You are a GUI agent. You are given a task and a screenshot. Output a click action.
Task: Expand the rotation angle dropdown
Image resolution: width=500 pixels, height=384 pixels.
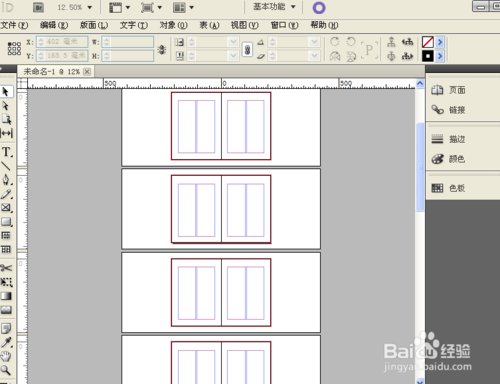pyautogui.click(x=314, y=42)
